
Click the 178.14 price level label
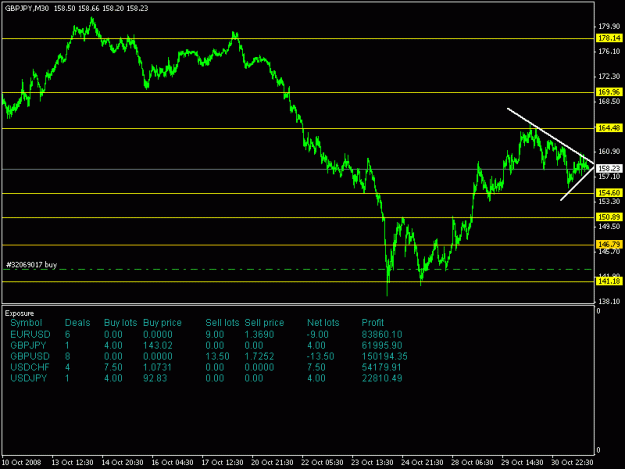point(609,38)
